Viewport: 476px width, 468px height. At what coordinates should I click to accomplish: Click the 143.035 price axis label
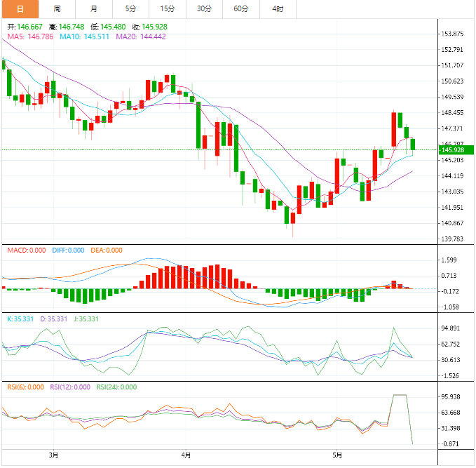pos(452,192)
